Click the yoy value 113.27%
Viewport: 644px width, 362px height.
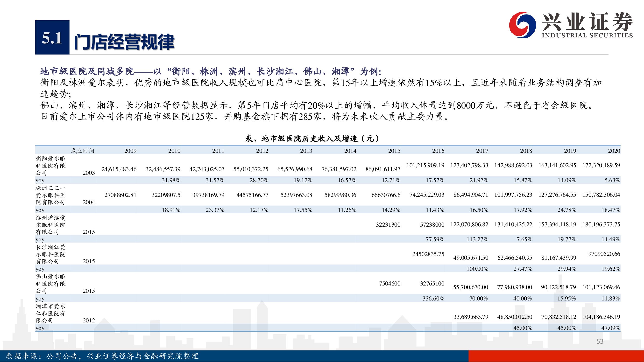point(477,239)
